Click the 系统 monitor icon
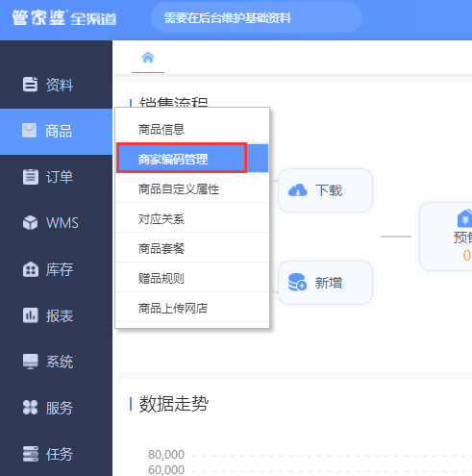 pos(31,362)
